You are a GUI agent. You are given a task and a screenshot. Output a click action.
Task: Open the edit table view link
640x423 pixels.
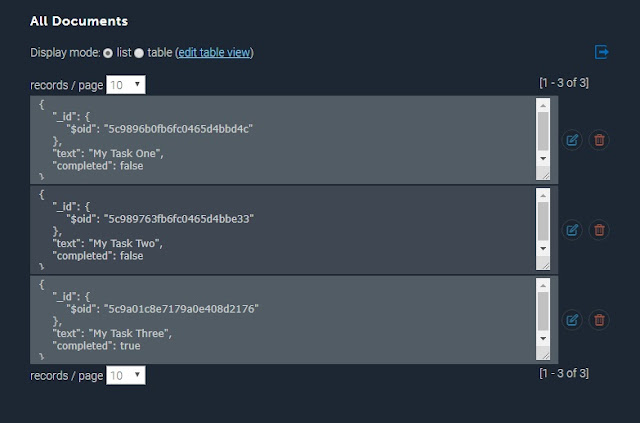pos(214,52)
